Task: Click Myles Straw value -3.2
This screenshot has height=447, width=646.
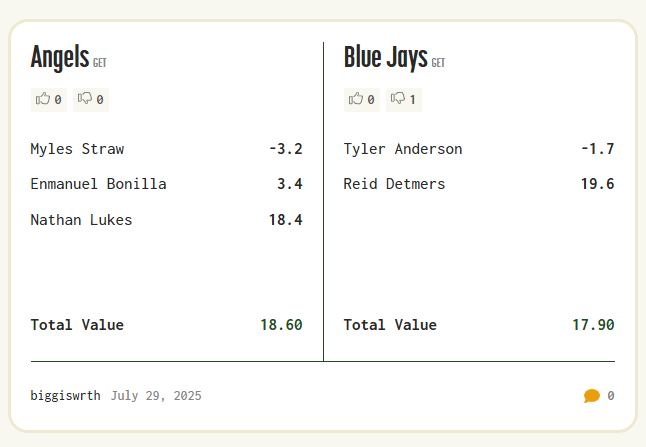Action: (x=286, y=149)
